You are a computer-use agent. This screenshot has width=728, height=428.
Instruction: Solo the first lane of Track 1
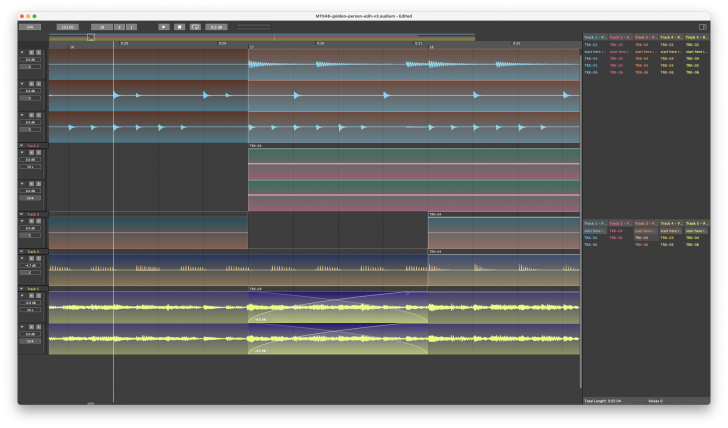39,52
